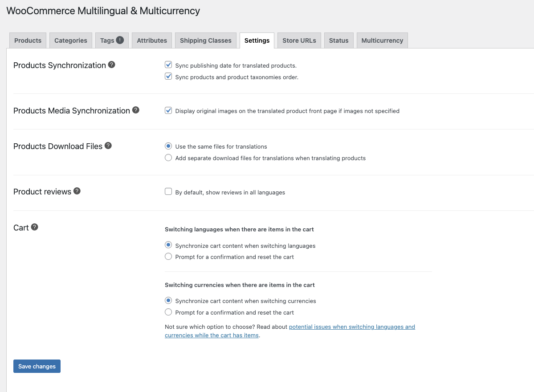This screenshot has width=534, height=392.
Task: Click the help icon next to Product reviews
Action: click(x=77, y=191)
